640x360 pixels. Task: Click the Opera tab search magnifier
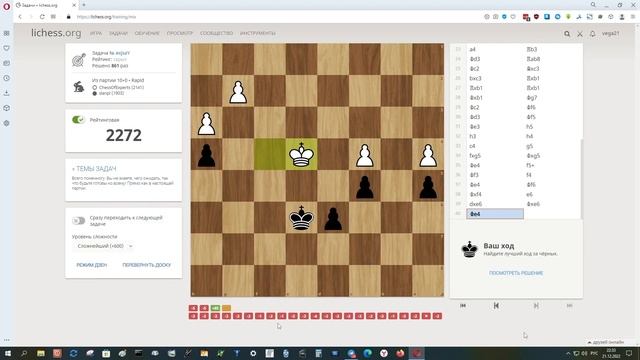tap(593, 5)
